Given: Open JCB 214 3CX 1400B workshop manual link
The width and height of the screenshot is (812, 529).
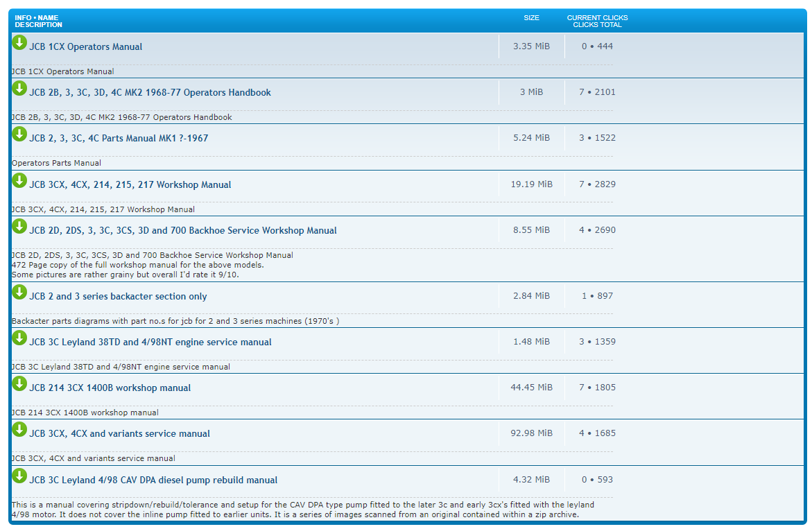Looking at the screenshot, I should [x=110, y=388].
